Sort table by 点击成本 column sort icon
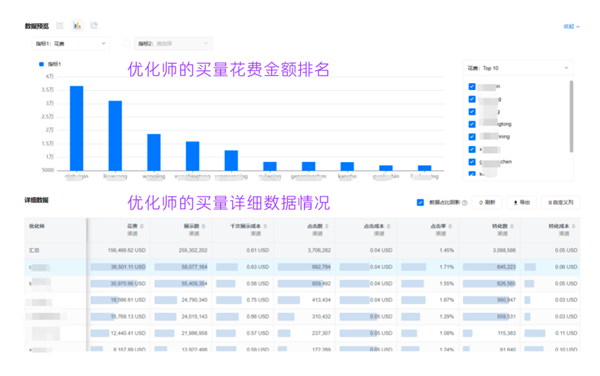The width and height of the screenshot is (600, 376). click(388, 226)
